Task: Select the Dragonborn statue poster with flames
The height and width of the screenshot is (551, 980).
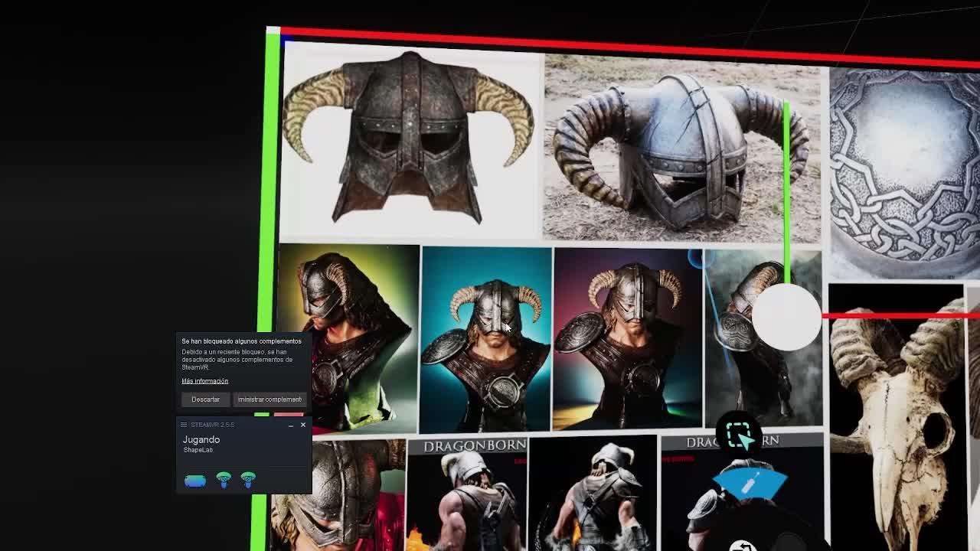Action: tap(467, 494)
